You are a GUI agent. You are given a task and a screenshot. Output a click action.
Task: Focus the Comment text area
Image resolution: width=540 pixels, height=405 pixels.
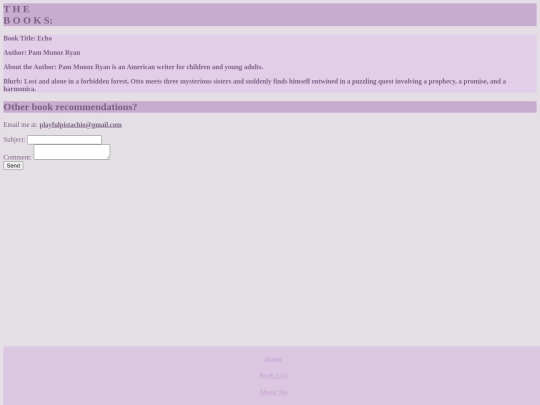pyautogui.click(x=72, y=152)
